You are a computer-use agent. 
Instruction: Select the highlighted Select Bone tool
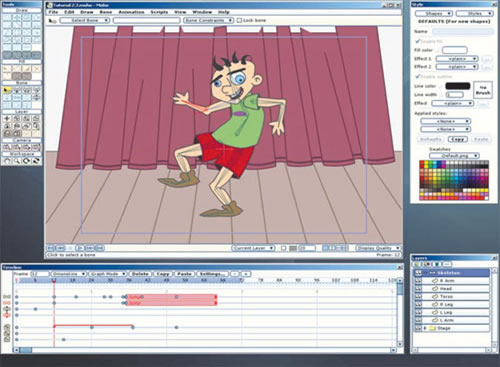(7, 90)
